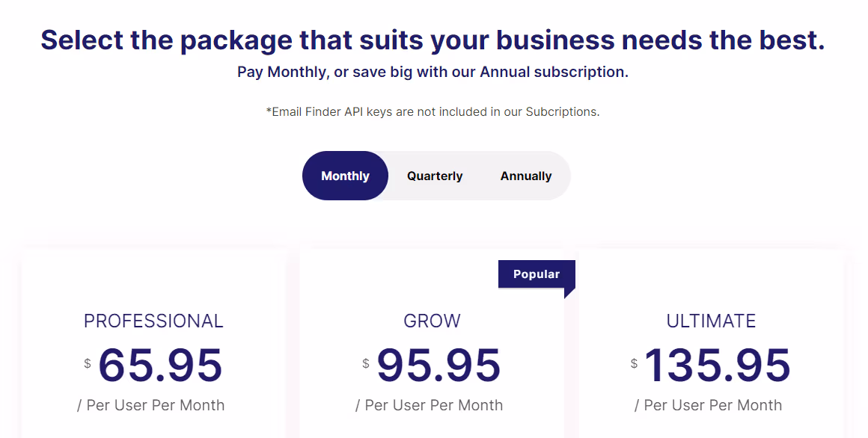Select the PROFESSIONAL plan title
The height and width of the screenshot is (438, 868).
tap(153, 321)
